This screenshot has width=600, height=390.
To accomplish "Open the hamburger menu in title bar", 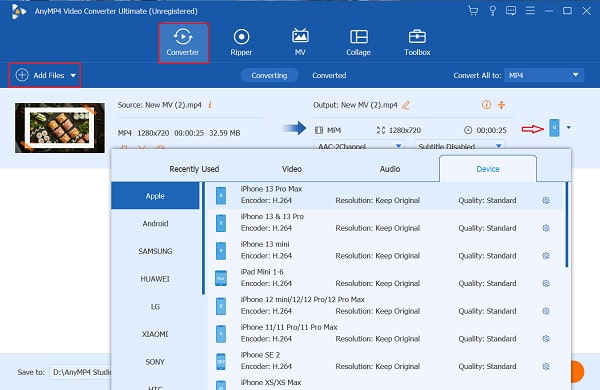I will 530,11.
